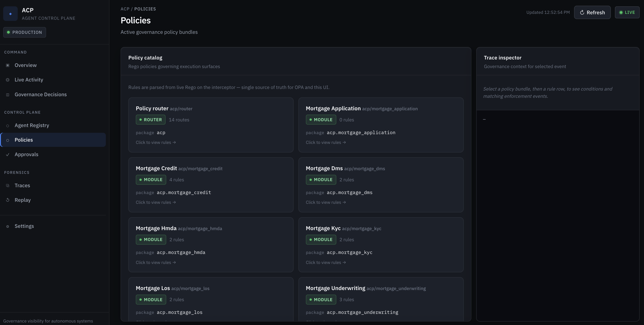Click the refresh arrow icon in Refresh button
Image resolution: width=644 pixels, height=325 pixels.
[x=582, y=12]
